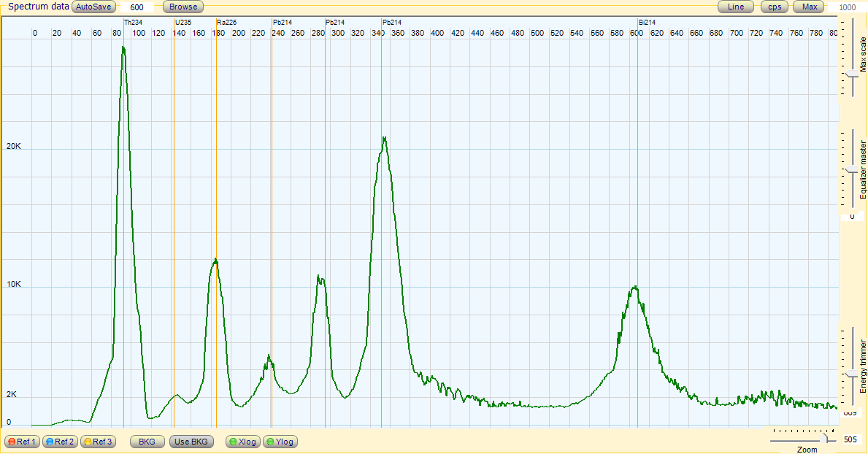This screenshot has width=868, height=454.
Task: Click the Max scaling mode
Action: [808, 7]
